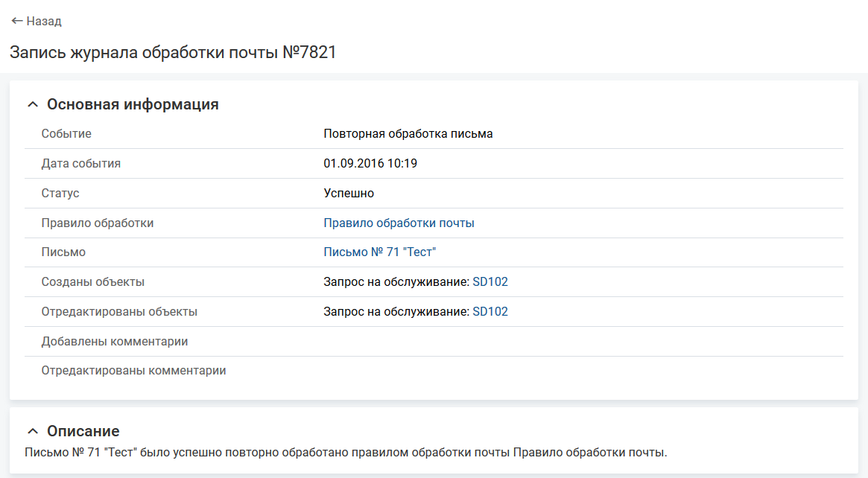The image size is (868, 478).
Task: Collapse the Основная информация section chevron
Action: click(x=32, y=105)
